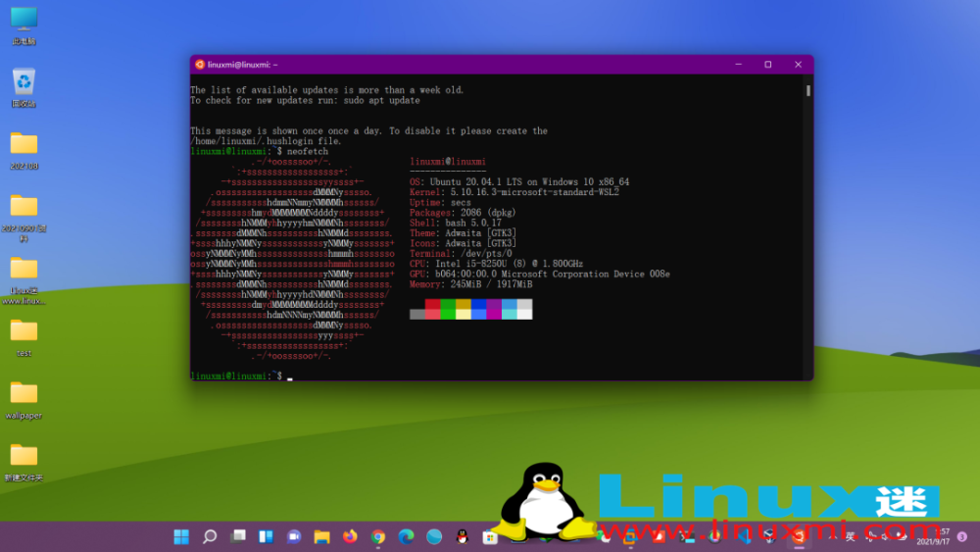Image resolution: width=980 pixels, height=552 pixels.
Task: Click the red swatch in neofetch palette
Action: point(432,304)
